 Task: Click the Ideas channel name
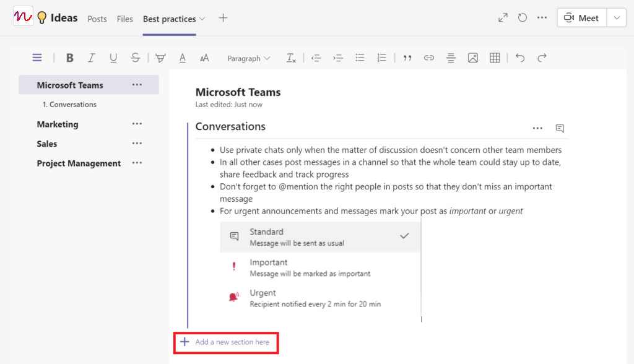coord(64,18)
